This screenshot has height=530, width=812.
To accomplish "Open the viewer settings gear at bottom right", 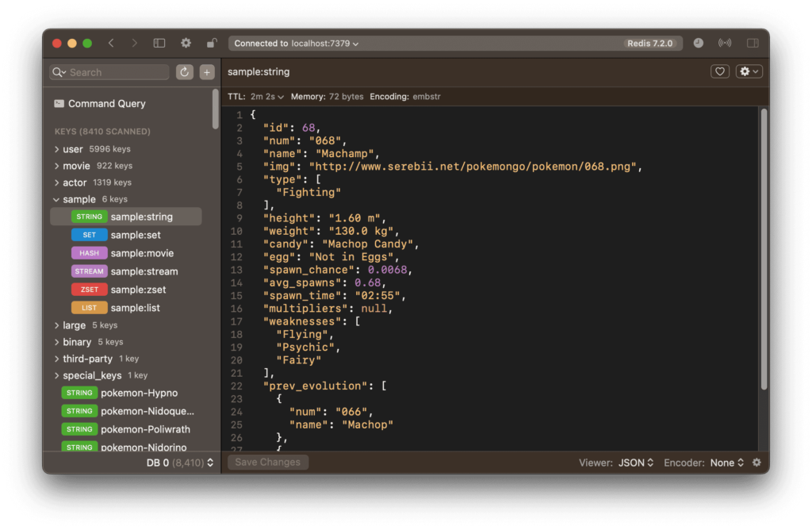I will pyautogui.click(x=756, y=462).
